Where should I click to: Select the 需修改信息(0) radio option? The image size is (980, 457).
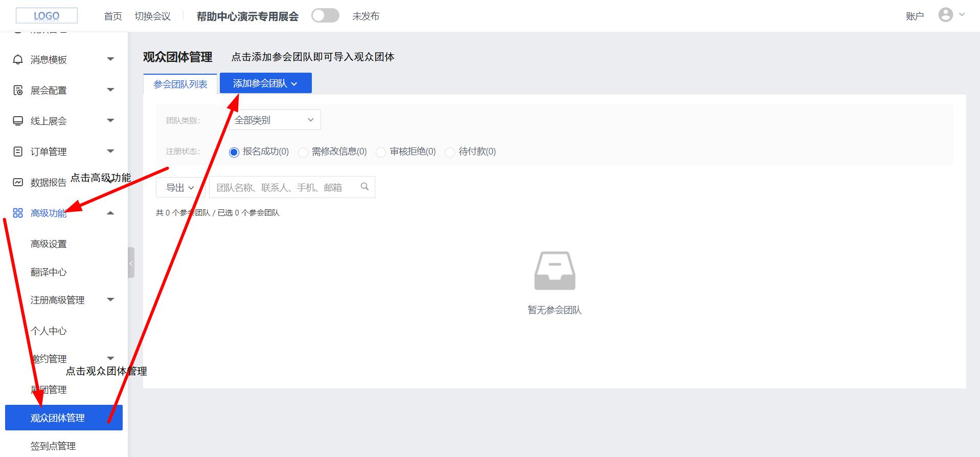[303, 153]
